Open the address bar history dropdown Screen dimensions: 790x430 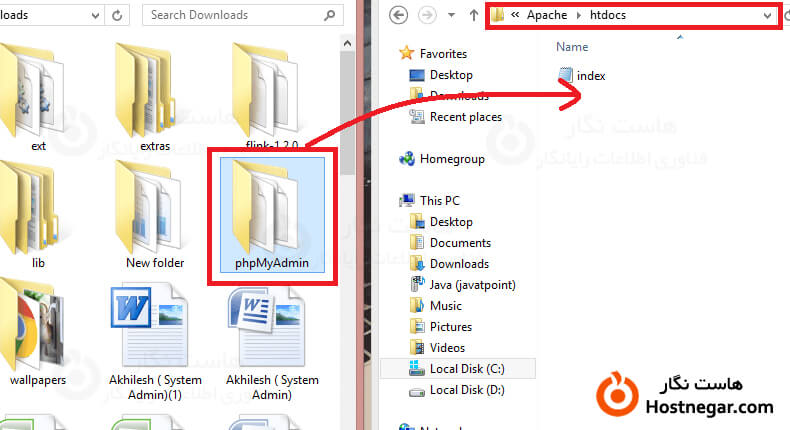pos(767,16)
